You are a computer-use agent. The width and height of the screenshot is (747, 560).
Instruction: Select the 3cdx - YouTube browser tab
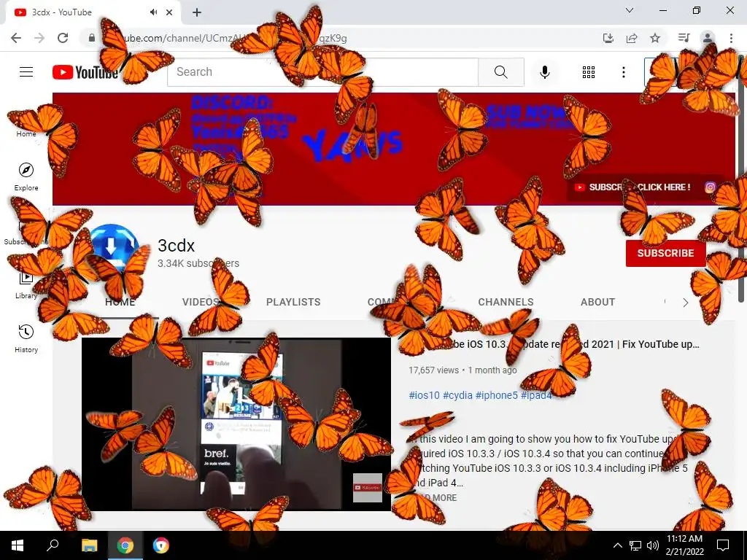(93, 12)
